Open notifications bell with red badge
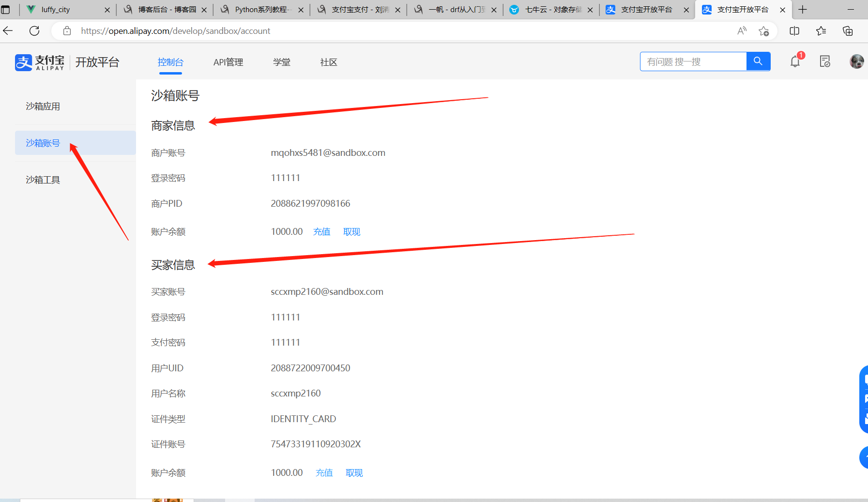This screenshot has height=502, width=868. tap(795, 61)
